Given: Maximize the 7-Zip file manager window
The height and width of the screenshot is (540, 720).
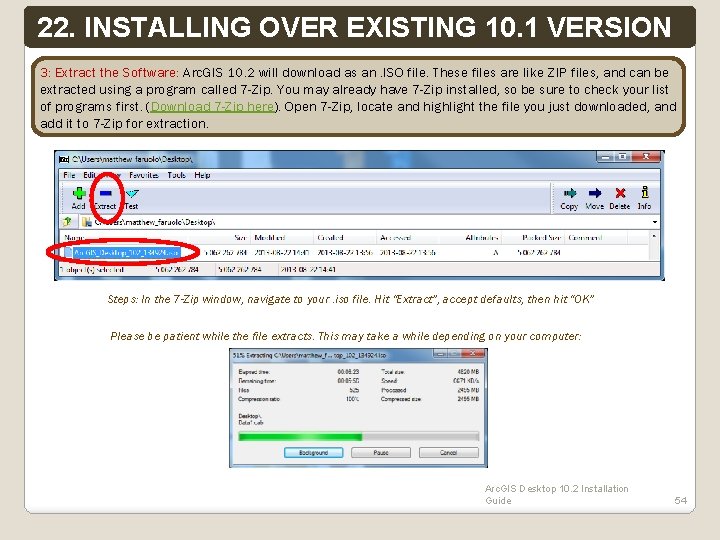Looking at the screenshot, I should click(x=622, y=157).
